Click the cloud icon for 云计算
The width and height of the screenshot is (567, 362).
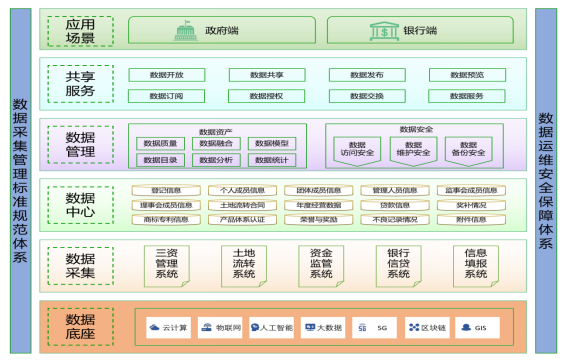[x=155, y=328]
